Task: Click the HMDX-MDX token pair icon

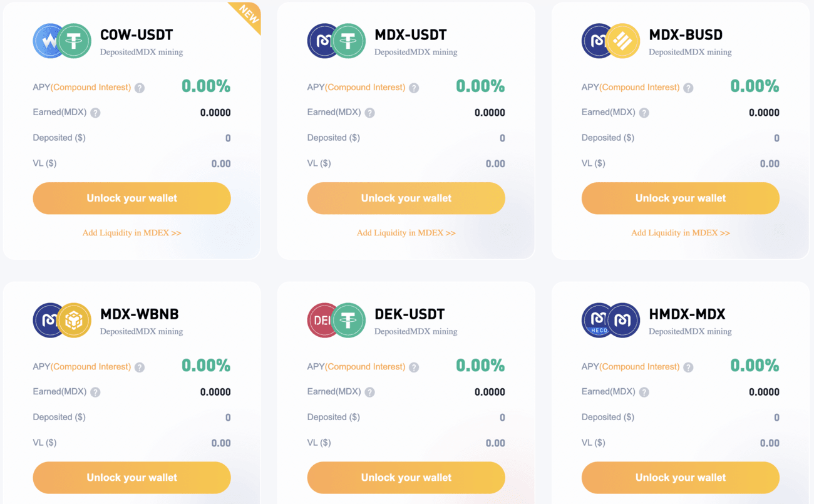Action: pyautogui.click(x=610, y=321)
